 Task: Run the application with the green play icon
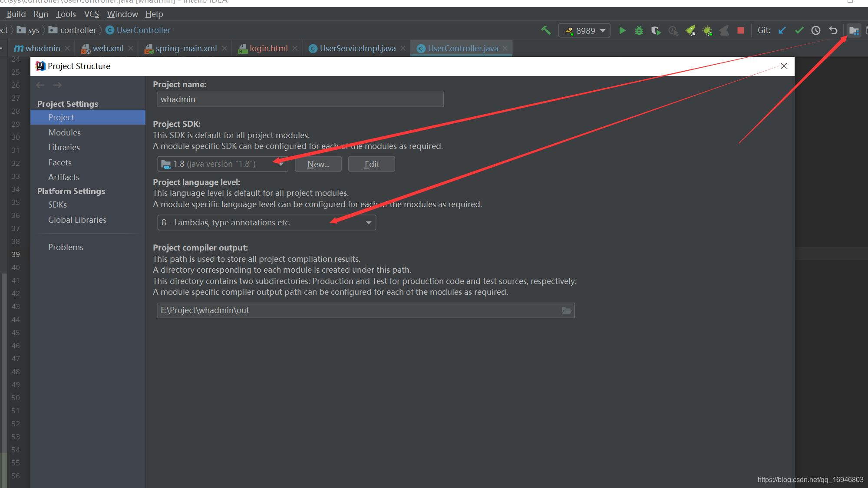coord(622,30)
